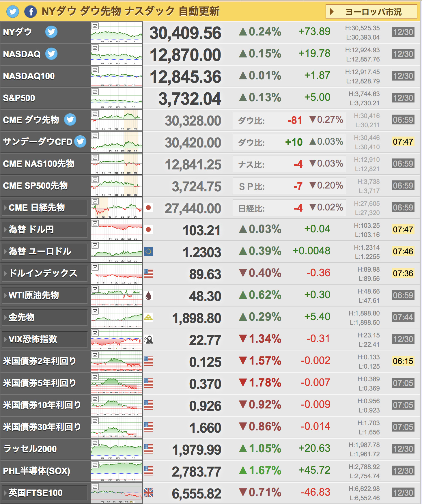Click the NYダウ price 30,409.56
This screenshot has height=504, width=422.
click(185, 33)
